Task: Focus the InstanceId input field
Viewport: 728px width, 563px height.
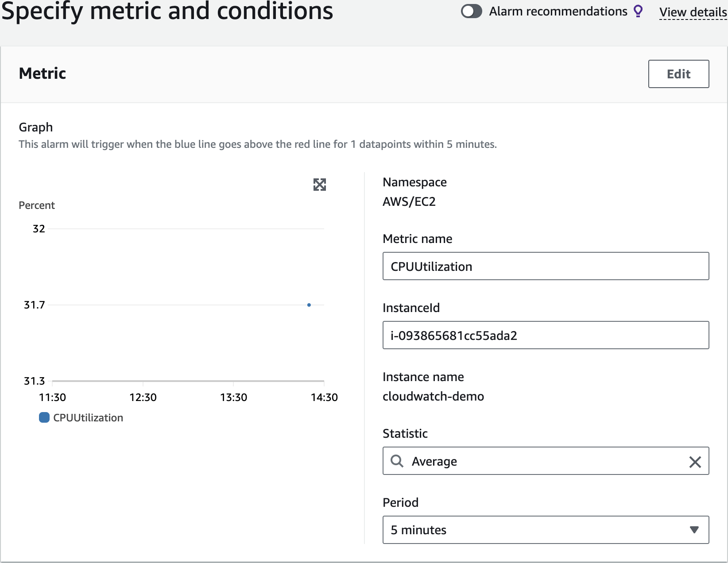Action: point(546,335)
